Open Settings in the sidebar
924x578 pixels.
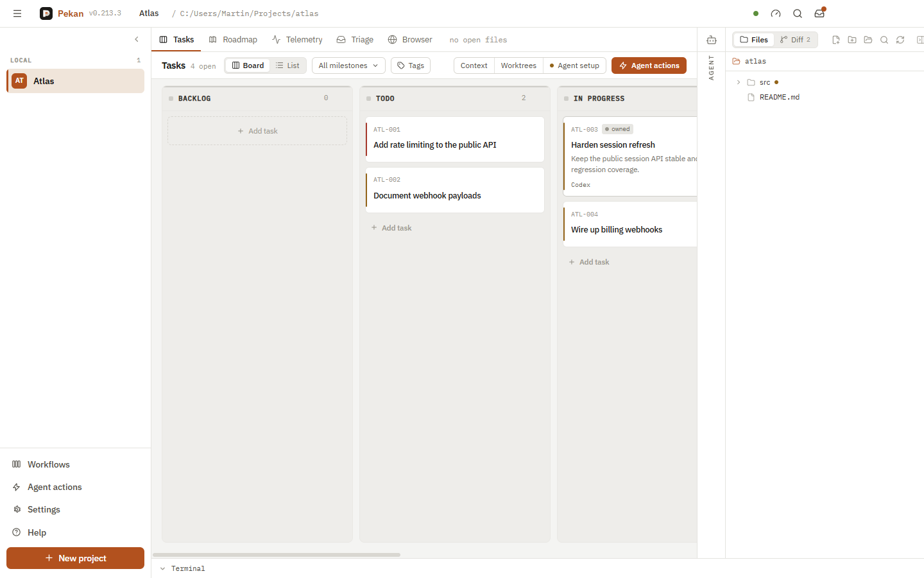pyautogui.click(x=75, y=509)
